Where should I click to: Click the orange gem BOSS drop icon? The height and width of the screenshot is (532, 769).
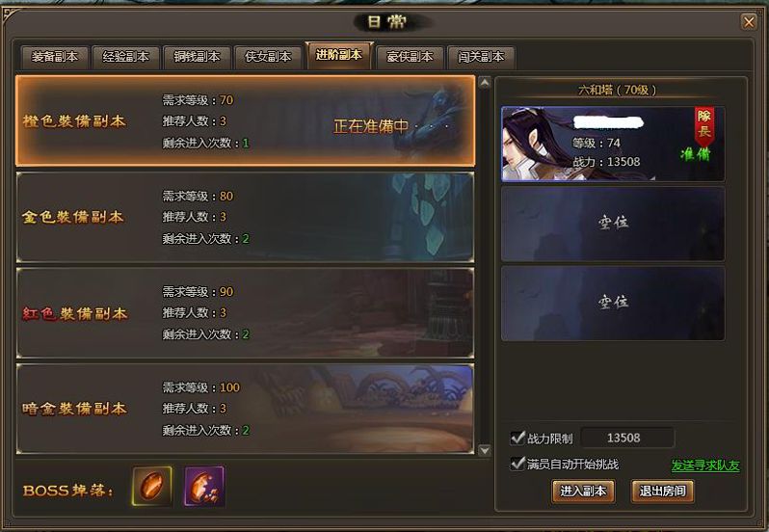click(152, 486)
